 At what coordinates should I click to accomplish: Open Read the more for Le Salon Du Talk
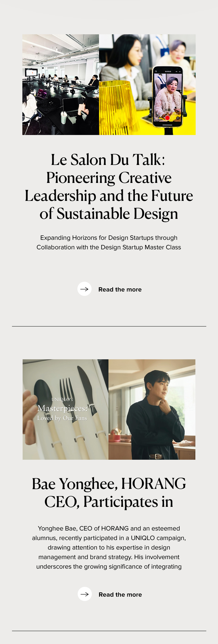[x=120, y=289]
